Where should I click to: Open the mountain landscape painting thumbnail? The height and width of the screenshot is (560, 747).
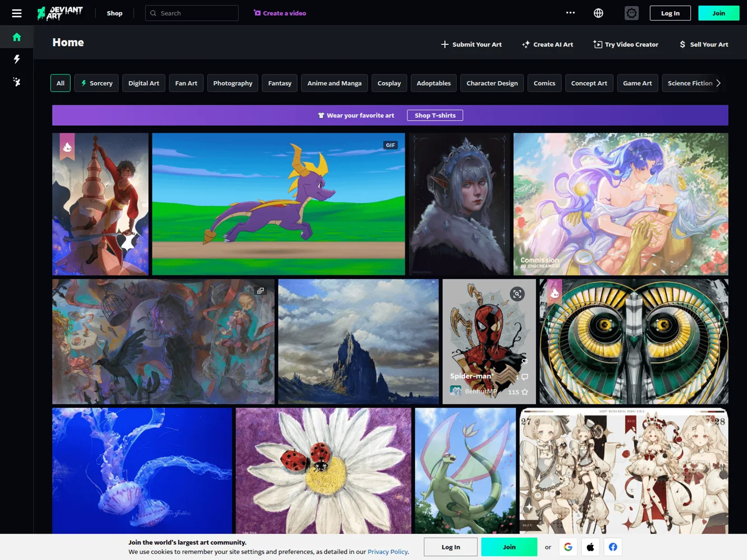click(359, 342)
